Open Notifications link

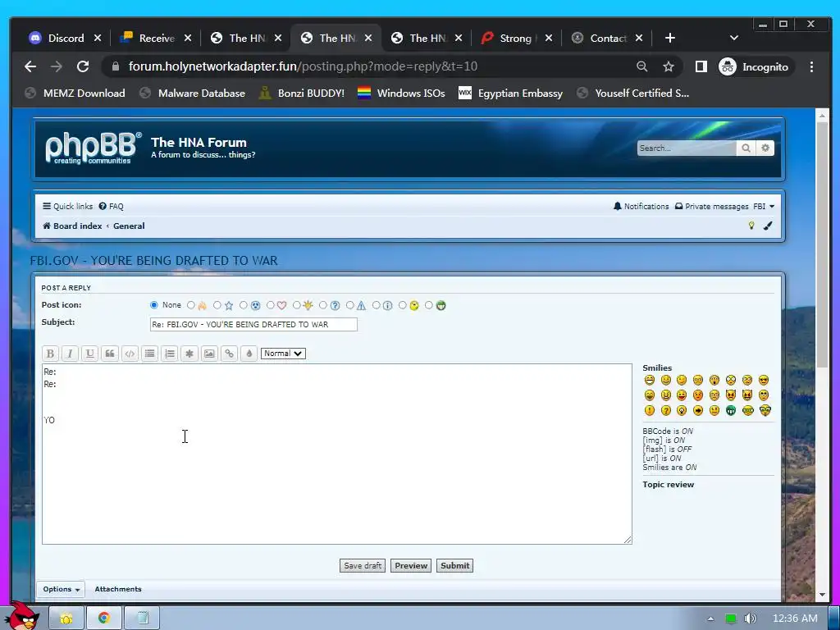point(641,206)
